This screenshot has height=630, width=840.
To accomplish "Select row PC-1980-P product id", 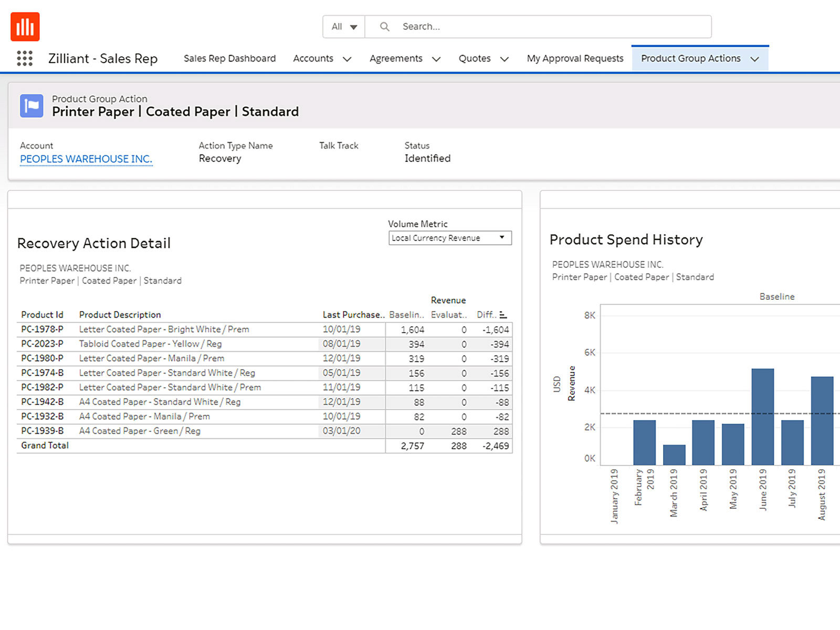I will click(42, 358).
